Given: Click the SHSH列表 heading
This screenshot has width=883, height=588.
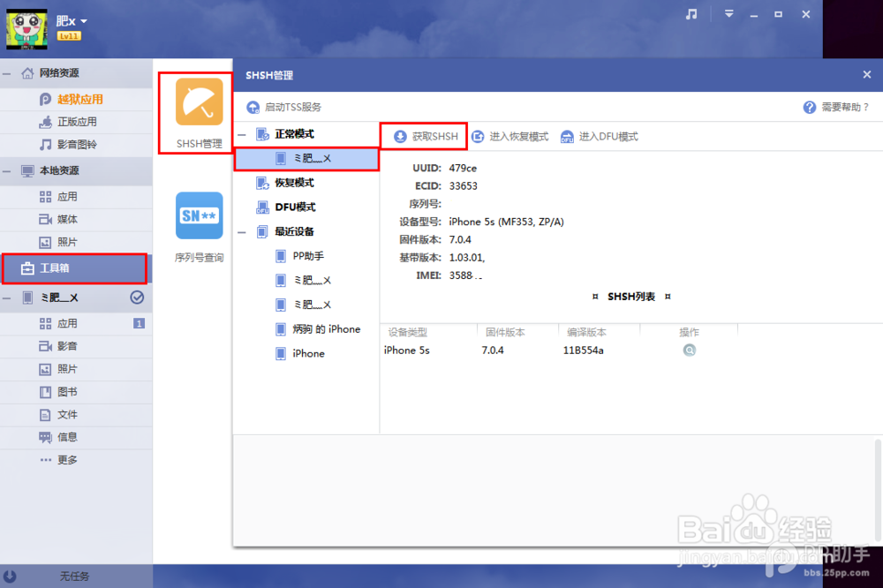Looking at the screenshot, I should tap(631, 297).
